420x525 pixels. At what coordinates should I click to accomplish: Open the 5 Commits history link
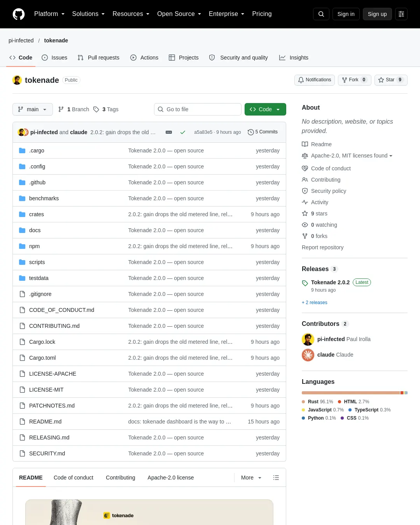pos(263,132)
